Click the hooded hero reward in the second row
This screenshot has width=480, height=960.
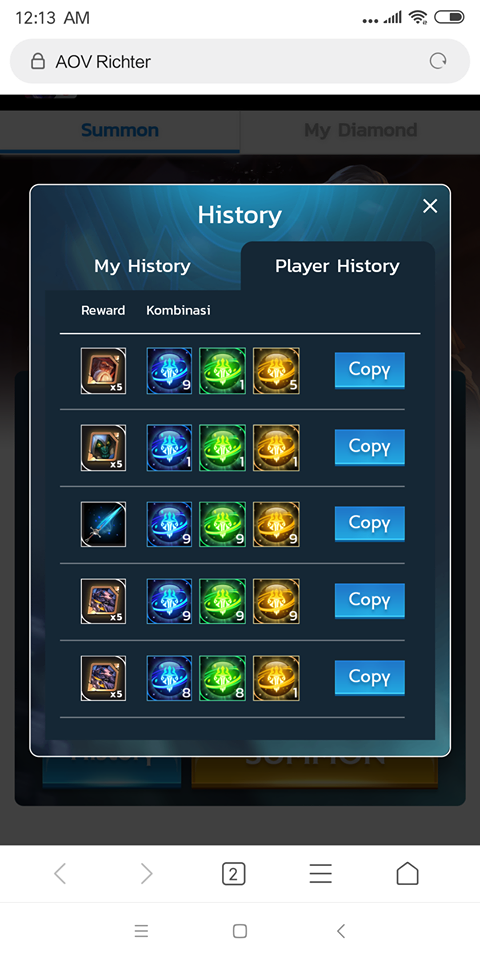(x=103, y=448)
